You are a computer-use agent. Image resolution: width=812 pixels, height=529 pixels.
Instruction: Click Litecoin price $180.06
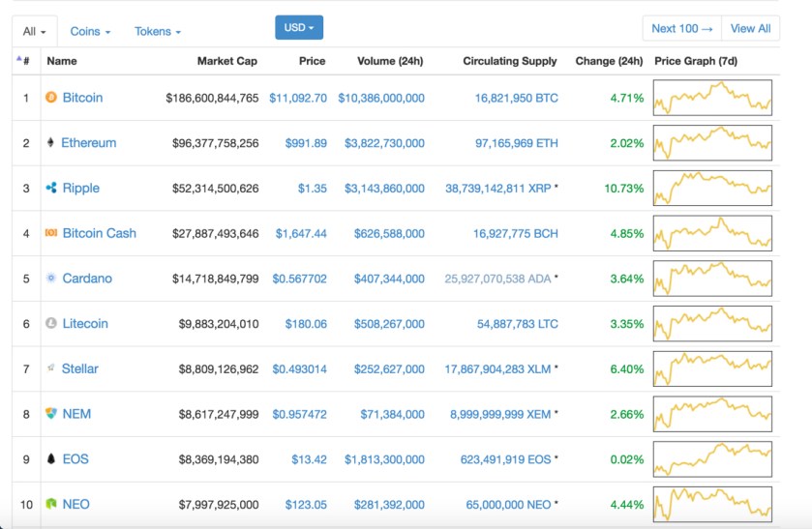pyautogui.click(x=306, y=324)
